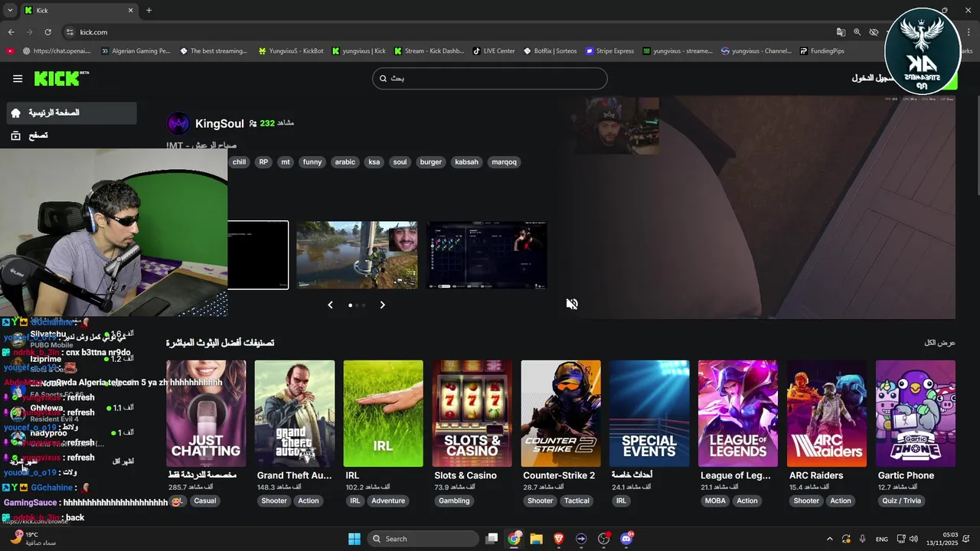Open the Slots & Casino category card
Screen dimensions: 980x551
[x=472, y=413]
